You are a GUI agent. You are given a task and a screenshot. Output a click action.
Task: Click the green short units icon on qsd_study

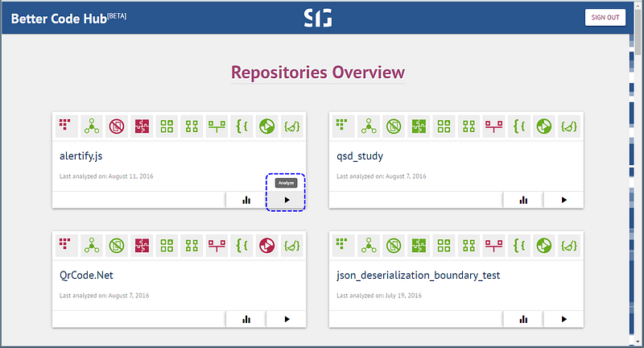click(344, 126)
